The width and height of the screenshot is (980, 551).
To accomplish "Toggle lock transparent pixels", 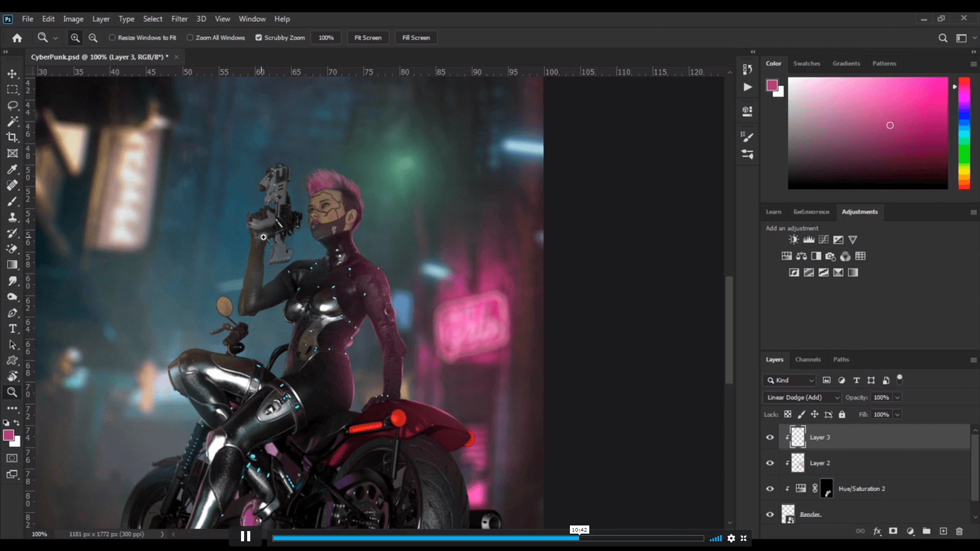I will 787,415.
